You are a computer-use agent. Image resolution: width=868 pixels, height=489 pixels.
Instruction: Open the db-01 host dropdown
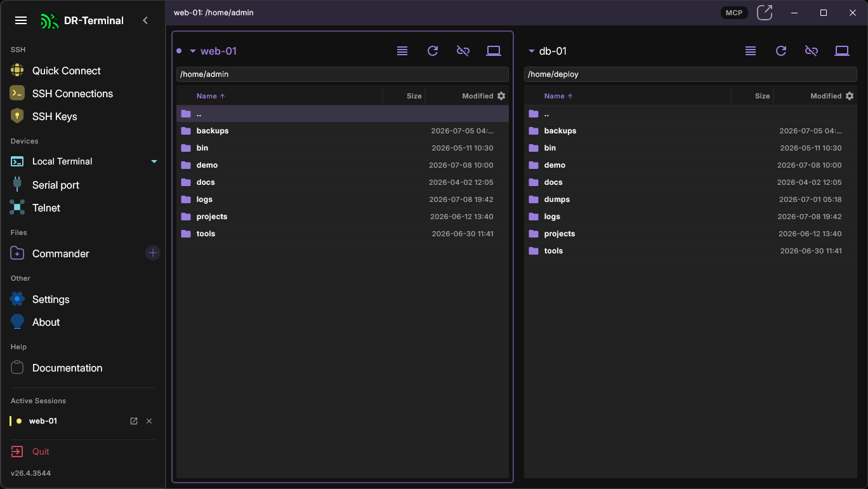(x=532, y=51)
